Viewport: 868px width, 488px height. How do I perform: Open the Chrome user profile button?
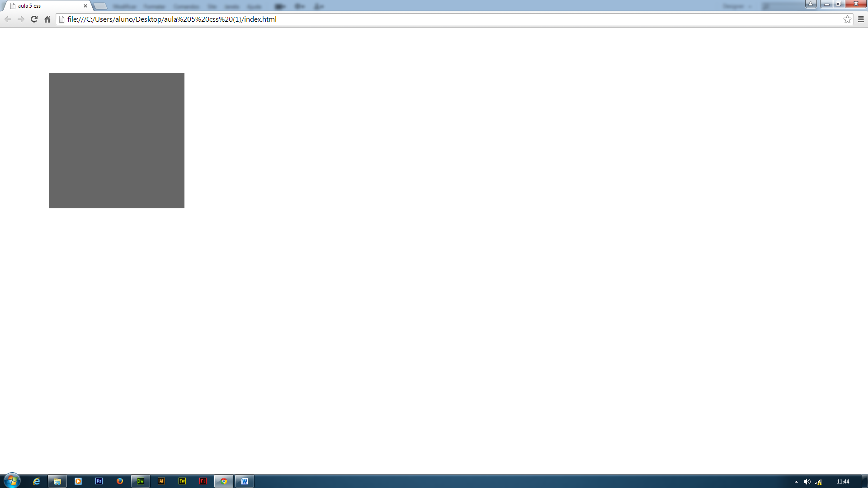[x=811, y=4]
